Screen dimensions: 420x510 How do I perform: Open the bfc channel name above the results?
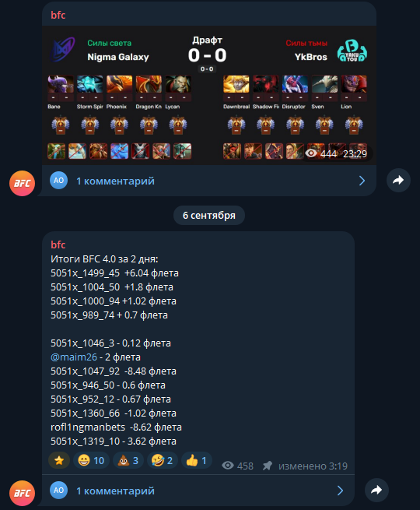click(x=58, y=244)
